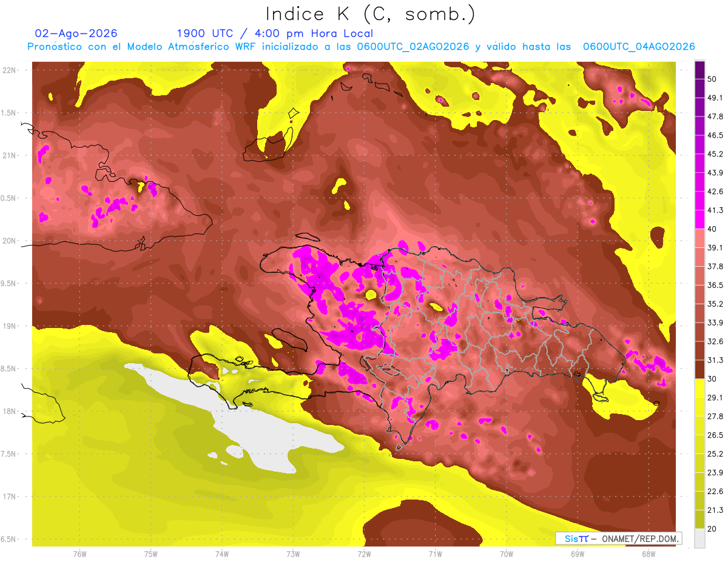The width and height of the screenshot is (728, 562).
Task: Click latitude axis label '6.5N'
Action: click(8, 540)
